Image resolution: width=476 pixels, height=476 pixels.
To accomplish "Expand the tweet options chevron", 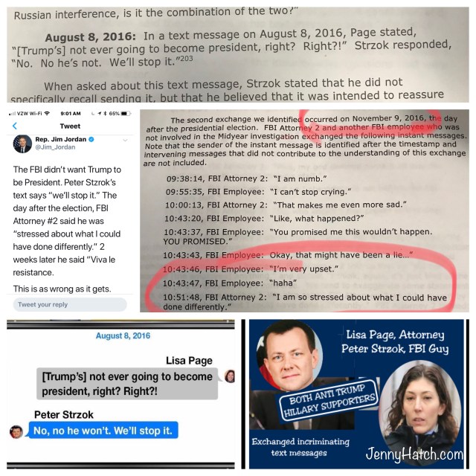I will click(x=125, y=140).
